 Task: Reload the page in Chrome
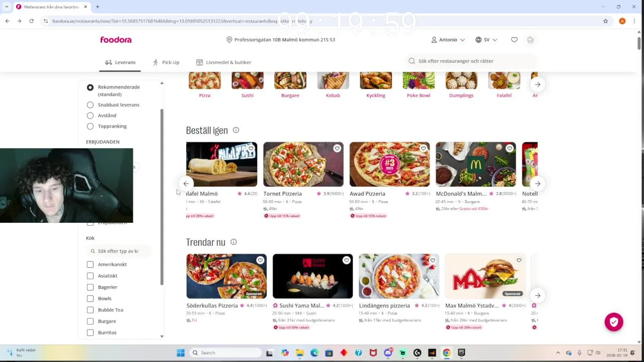pyautogui.click(x=31, y=21)
